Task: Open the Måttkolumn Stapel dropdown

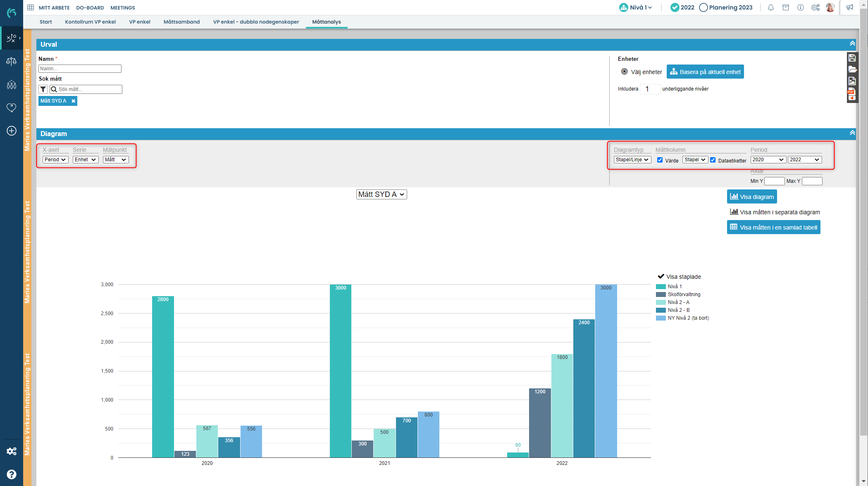Action: click(x=695, y=160)
